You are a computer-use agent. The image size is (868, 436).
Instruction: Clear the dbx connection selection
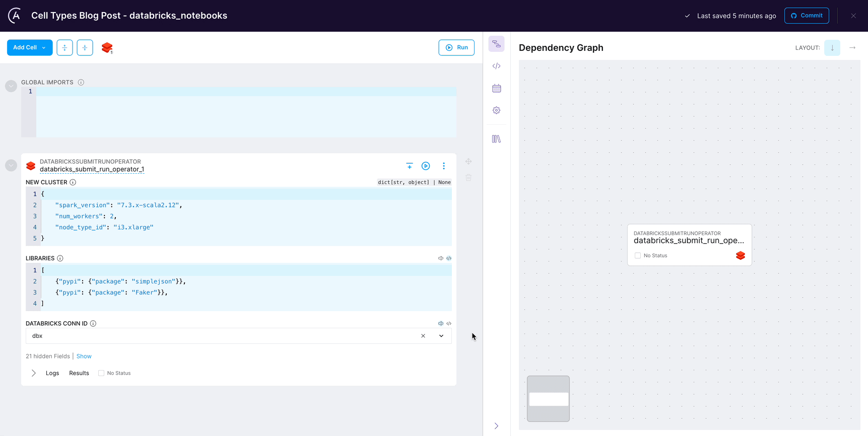click(423, 336)
